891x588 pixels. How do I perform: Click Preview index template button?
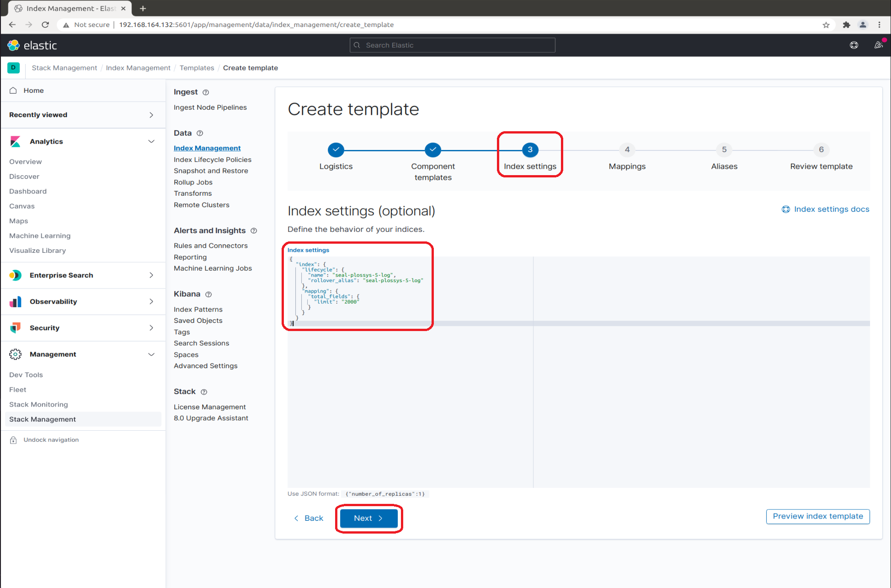[x=818, y=516]
